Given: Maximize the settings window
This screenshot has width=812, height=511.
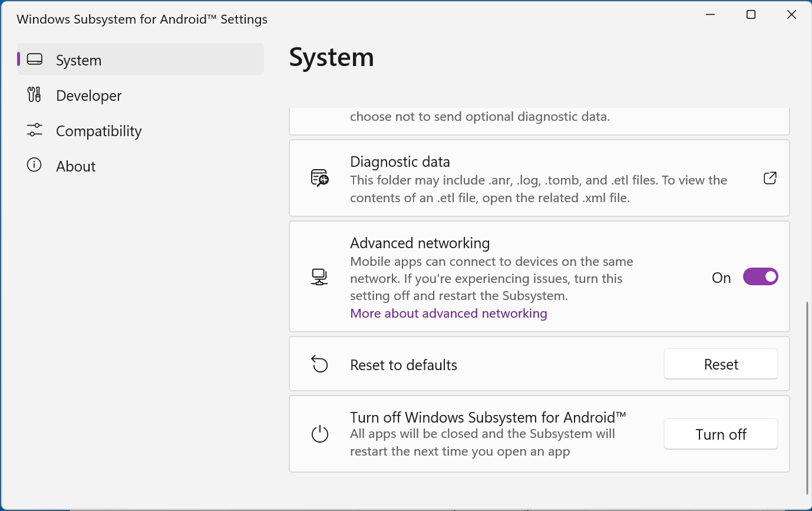Looking at the screenshot, I should [x=751, y=15].
